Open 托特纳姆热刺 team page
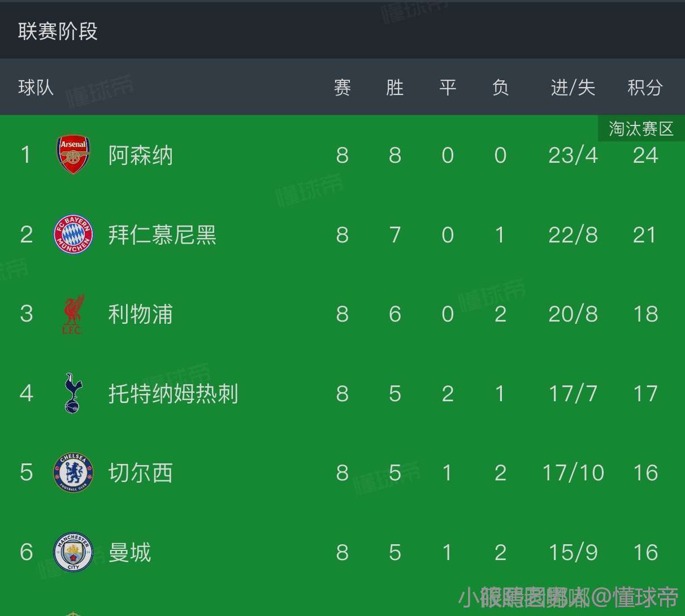This screenshot has width=685, height=616. click(x=173, y=393)
